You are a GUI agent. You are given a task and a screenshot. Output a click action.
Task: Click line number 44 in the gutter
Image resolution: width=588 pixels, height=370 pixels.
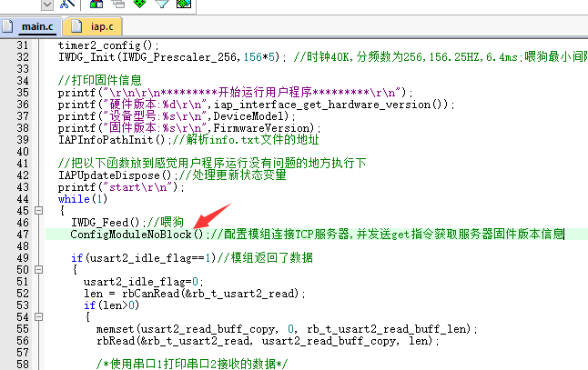tap(23, 199)
